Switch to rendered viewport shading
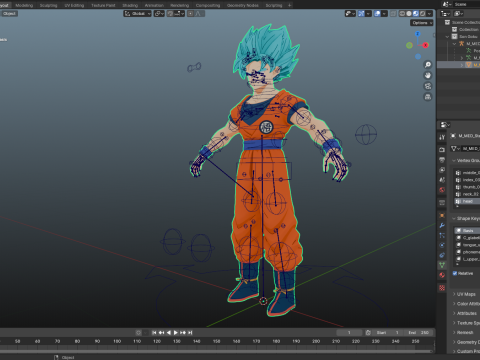The height and width of the screenshot is (360, 480). pos(423,13)
